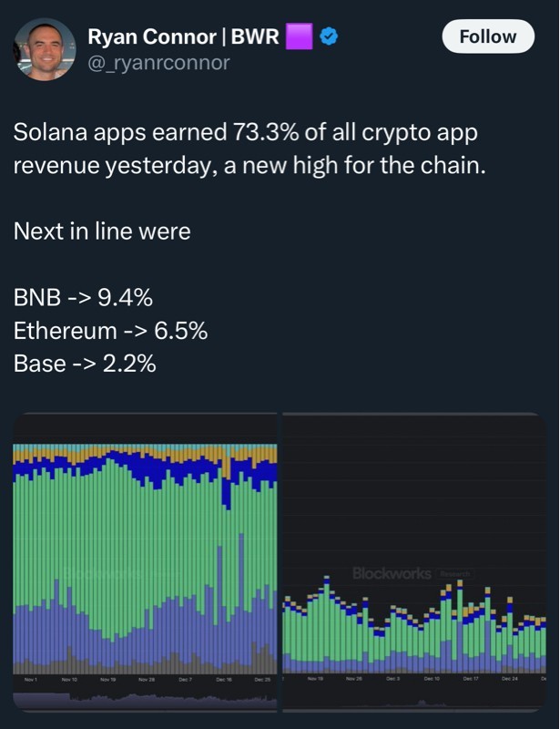Click the blue verified badge icon
Image resolution: width=560 pixels, height=729 pixels.
coord(328,36)
